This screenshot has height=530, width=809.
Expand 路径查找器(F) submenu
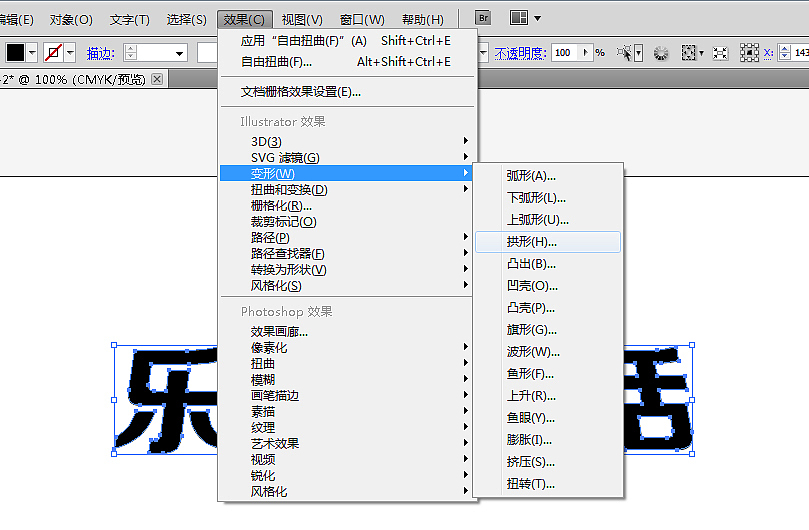[x=346, y=253]
